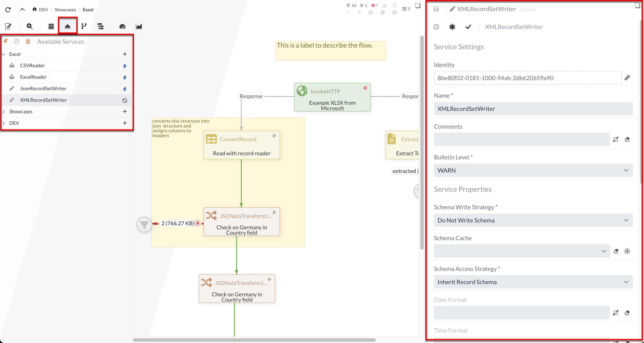Click the delete trash icon in Available Services header
The width and height of the screenshot is (644, 343).
click(28, 41)
